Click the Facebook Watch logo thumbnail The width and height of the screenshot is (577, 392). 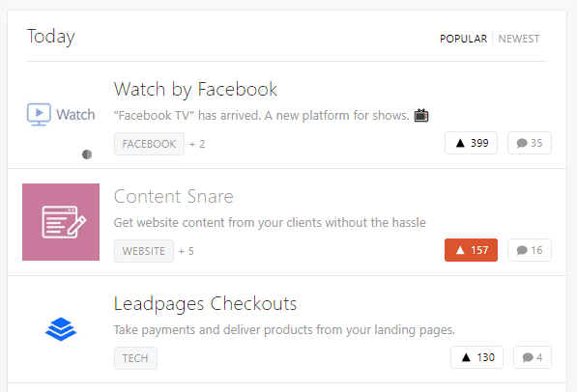click(61, 114)
